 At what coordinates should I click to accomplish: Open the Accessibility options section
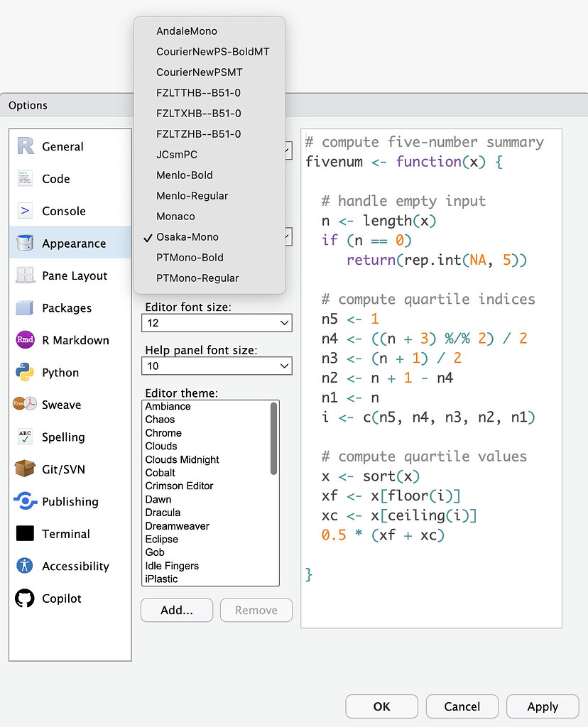tap(69, 566)
